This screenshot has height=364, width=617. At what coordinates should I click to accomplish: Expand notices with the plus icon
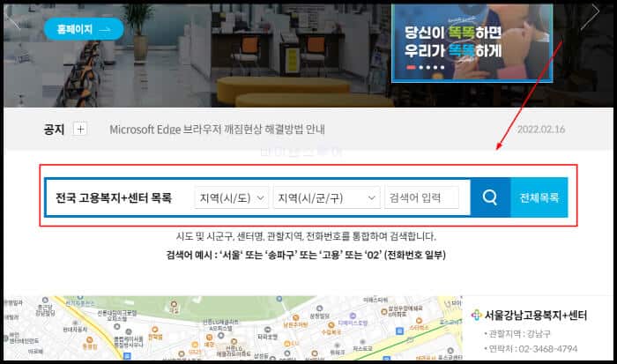(x=80, y=129)
